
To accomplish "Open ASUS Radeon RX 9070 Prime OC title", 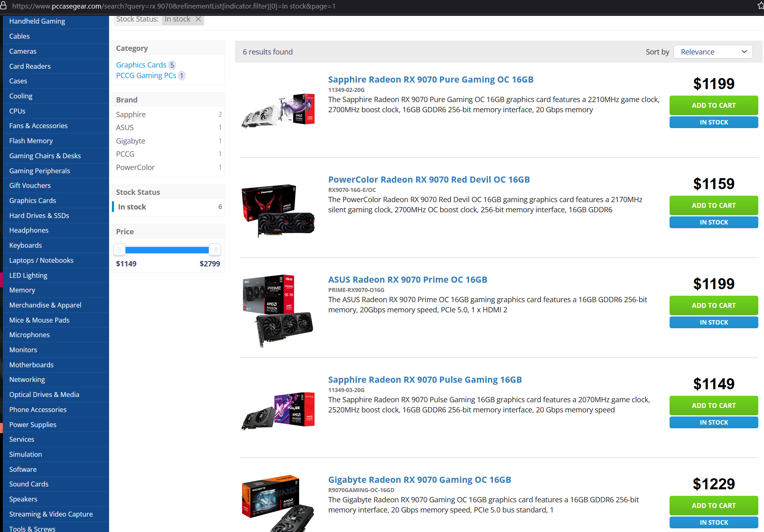I will [407, 279].
